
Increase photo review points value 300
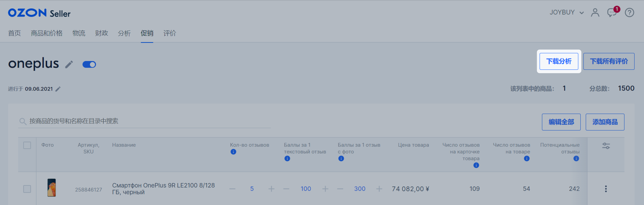point(379,189)
